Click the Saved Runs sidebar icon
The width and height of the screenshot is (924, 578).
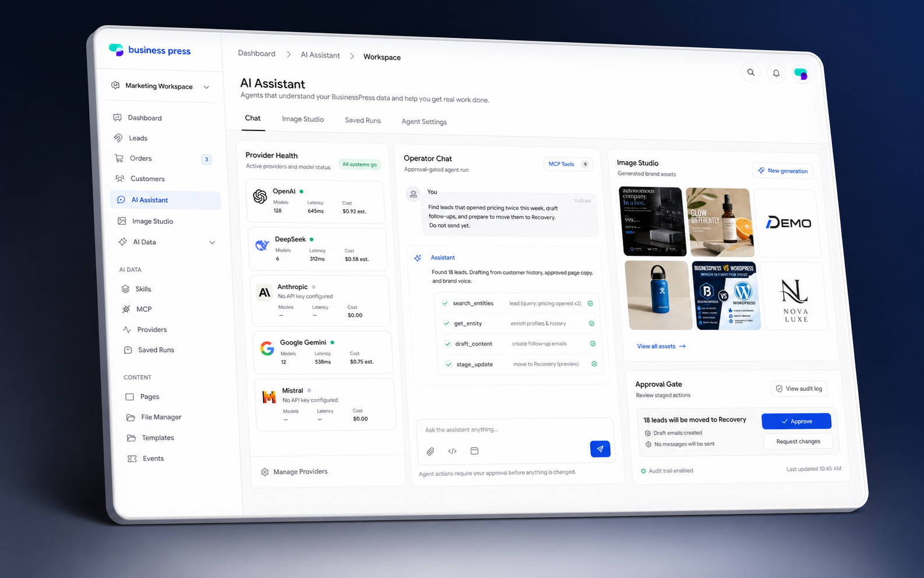coord(128,350)
